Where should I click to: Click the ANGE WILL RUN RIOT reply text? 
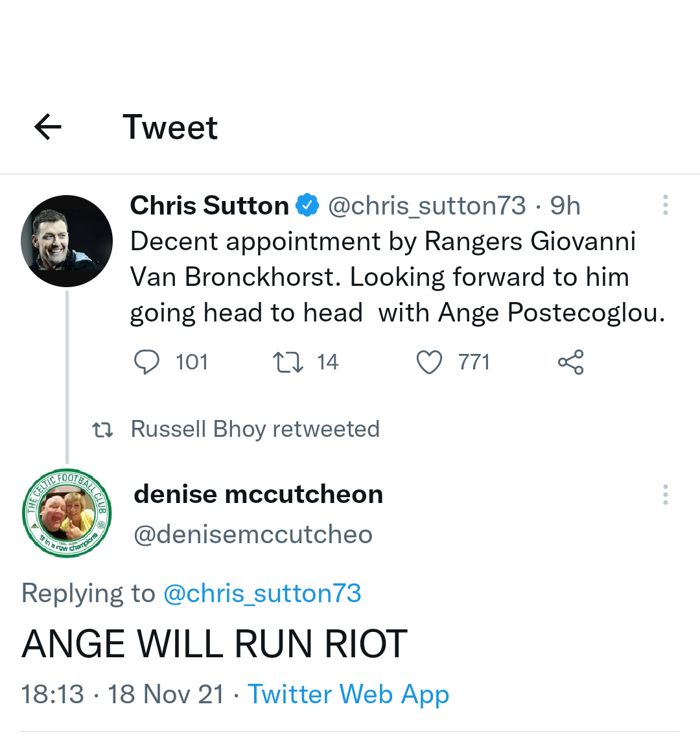(215, 644)
